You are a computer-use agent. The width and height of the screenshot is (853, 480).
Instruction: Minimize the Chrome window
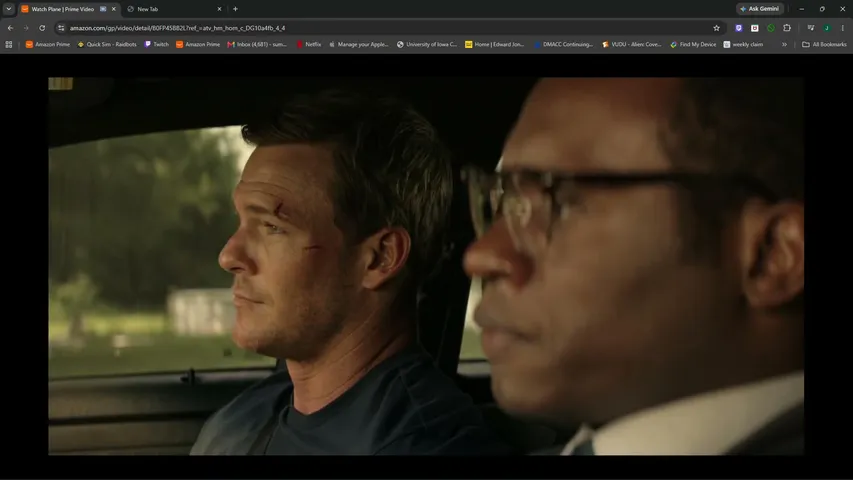[801, 9]
